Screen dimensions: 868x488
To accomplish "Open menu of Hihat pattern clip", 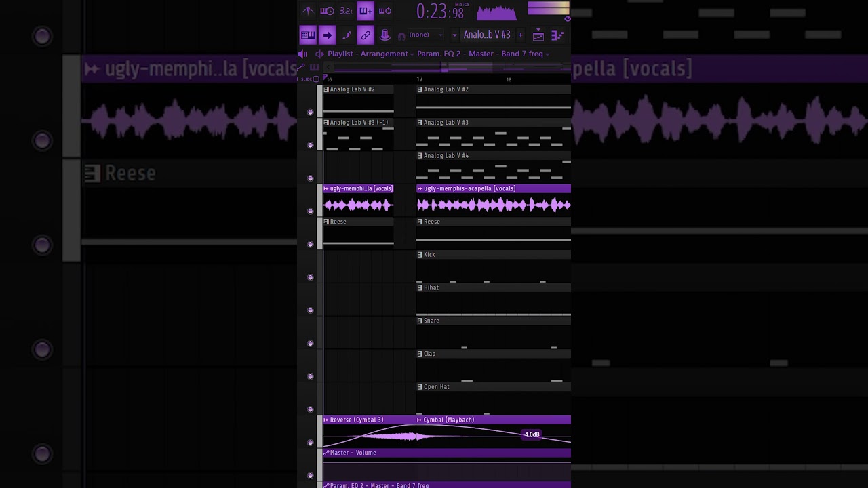I will (420, 288).
